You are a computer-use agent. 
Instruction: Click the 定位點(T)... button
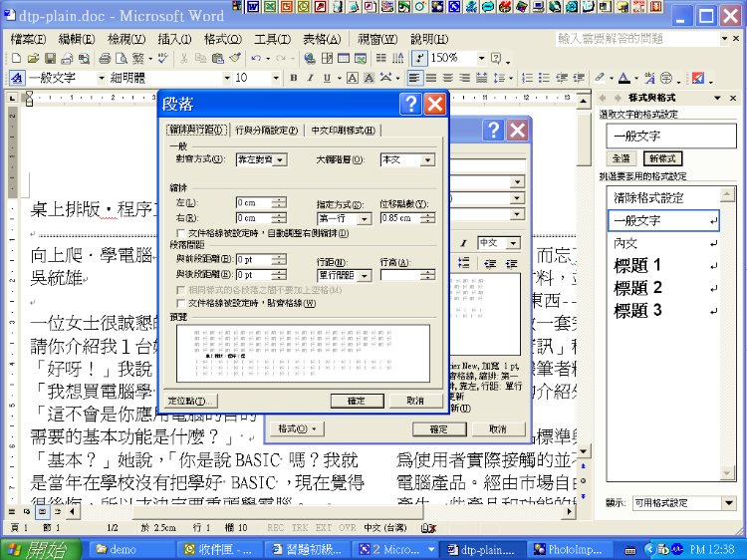point(189,401)
